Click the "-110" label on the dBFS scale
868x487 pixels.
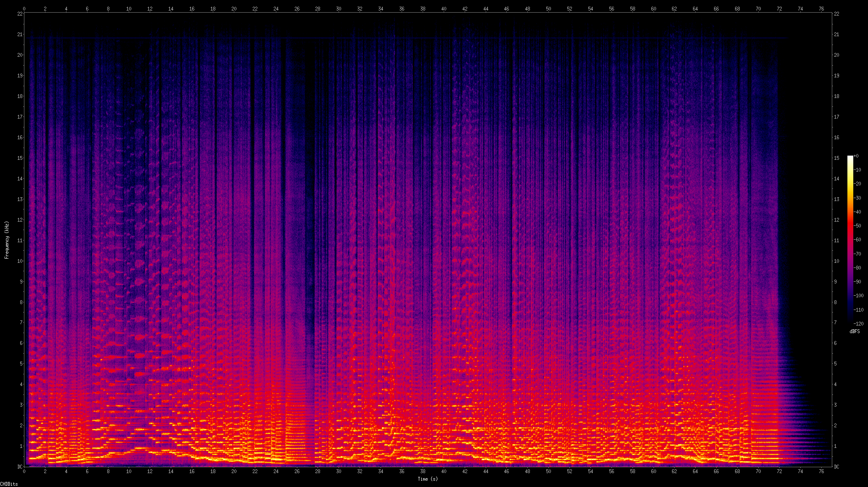pyautogui.click(x=859, y=310)
